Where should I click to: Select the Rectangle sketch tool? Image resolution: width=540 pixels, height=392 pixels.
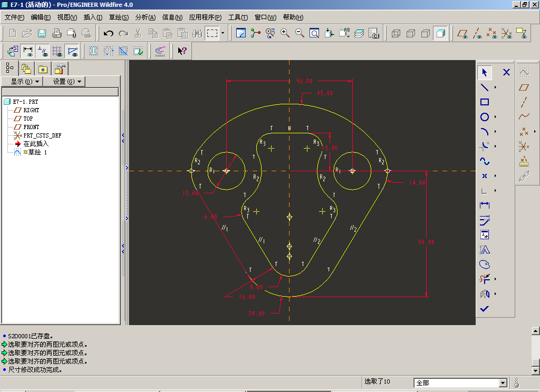485,102
